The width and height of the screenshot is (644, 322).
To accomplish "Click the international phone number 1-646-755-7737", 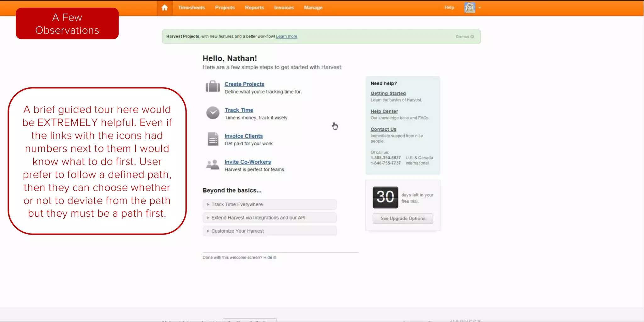I will point(386,163).
